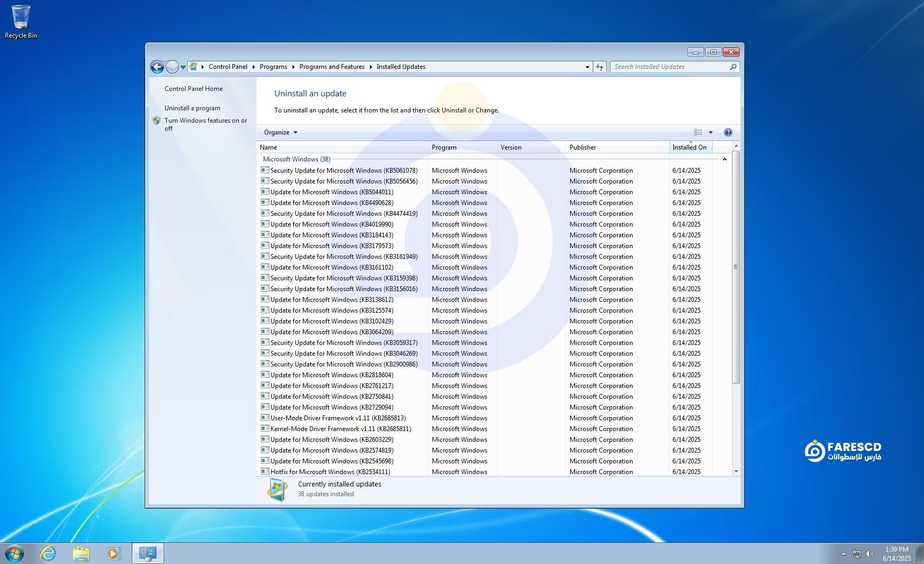Open Uninstall a program link
This screenshot has width=924, height=564.
[193, 108]
